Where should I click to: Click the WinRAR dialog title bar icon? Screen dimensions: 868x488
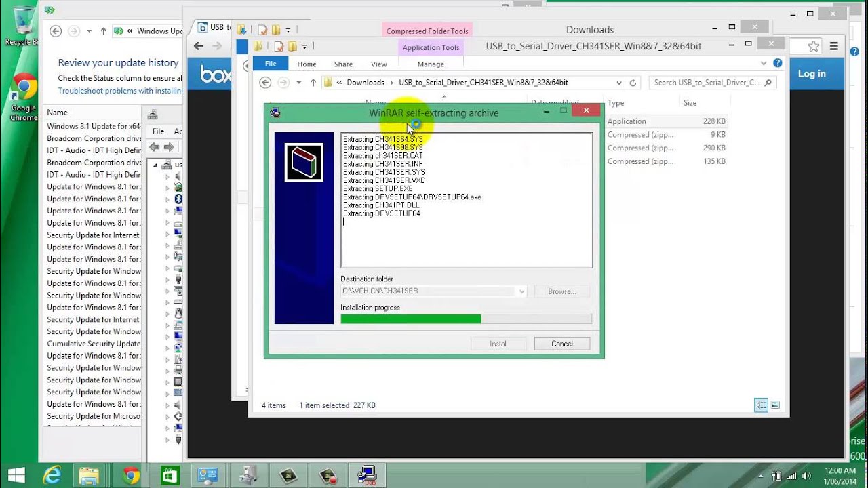275,113
